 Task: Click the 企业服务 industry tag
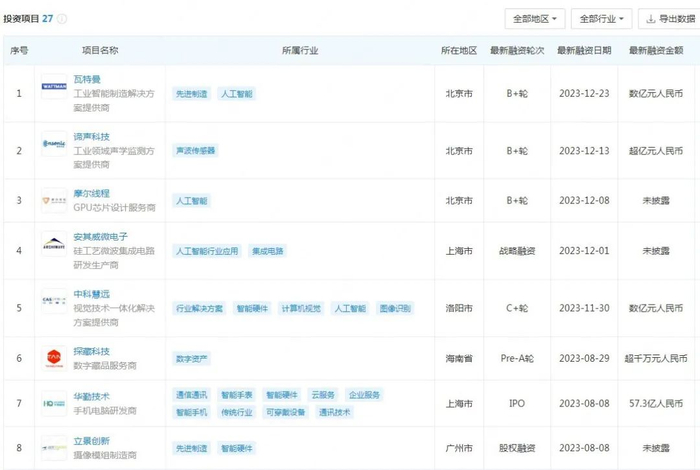[x=364, y=395]
